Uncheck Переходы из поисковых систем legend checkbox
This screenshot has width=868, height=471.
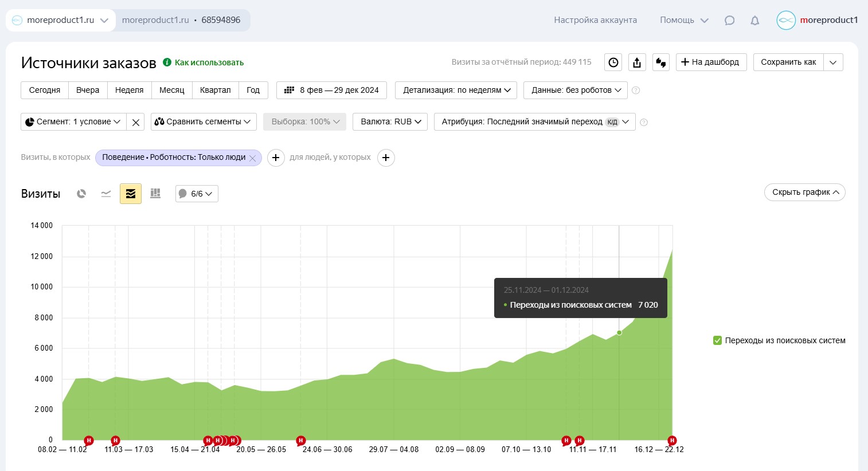[717, 340]
